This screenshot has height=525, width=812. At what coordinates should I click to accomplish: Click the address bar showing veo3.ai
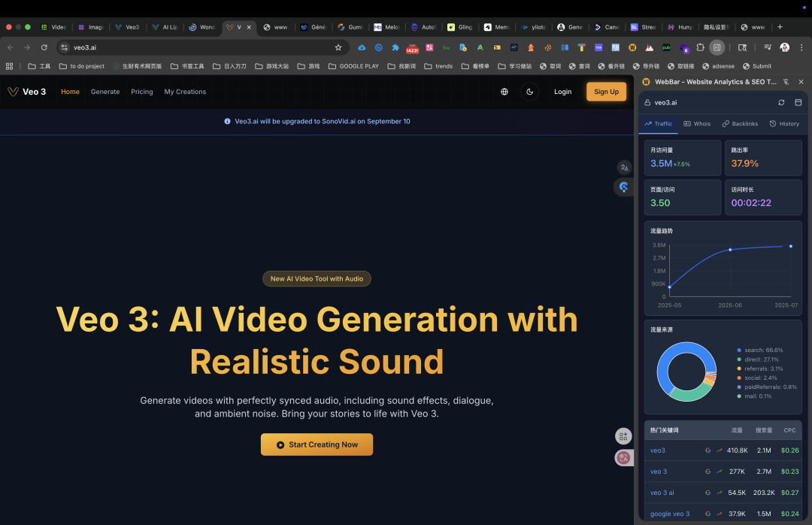pos(202,47)
